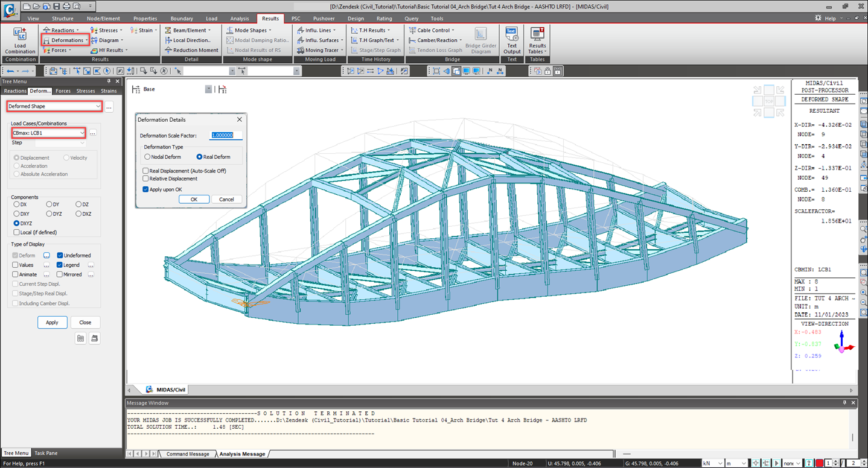Switch to the Analysis ribbon tab
868x468 pixels.
239,19
